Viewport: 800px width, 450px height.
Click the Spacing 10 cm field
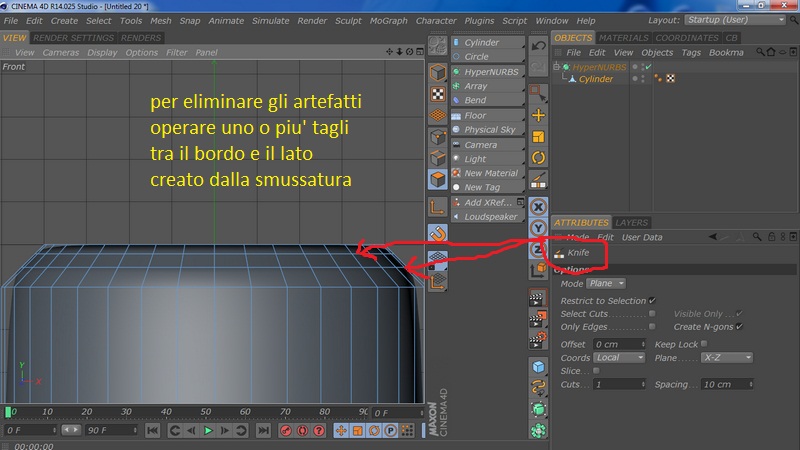click(727, 384)
